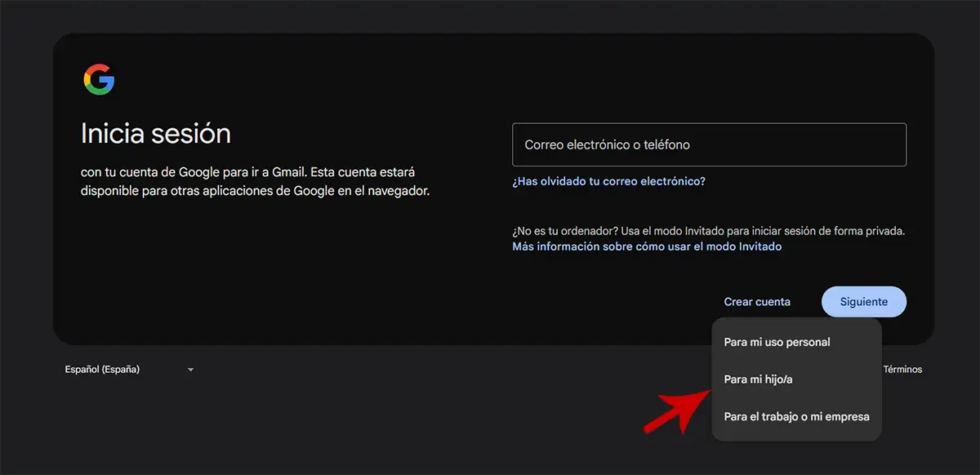Click the Gmail account description paragraph
This screenshot has height=475, width=980.
click(255, 182)
